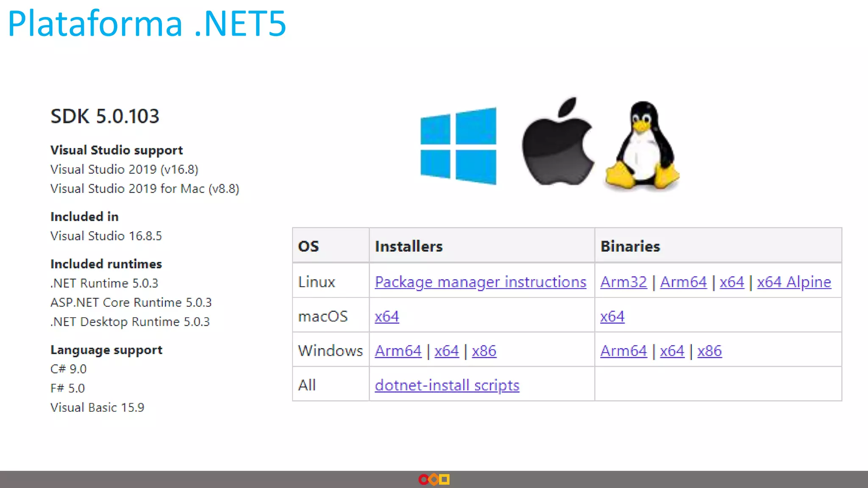The image size is (868, 488).
Task: Click the OS column header
Action: click(309, 247)
